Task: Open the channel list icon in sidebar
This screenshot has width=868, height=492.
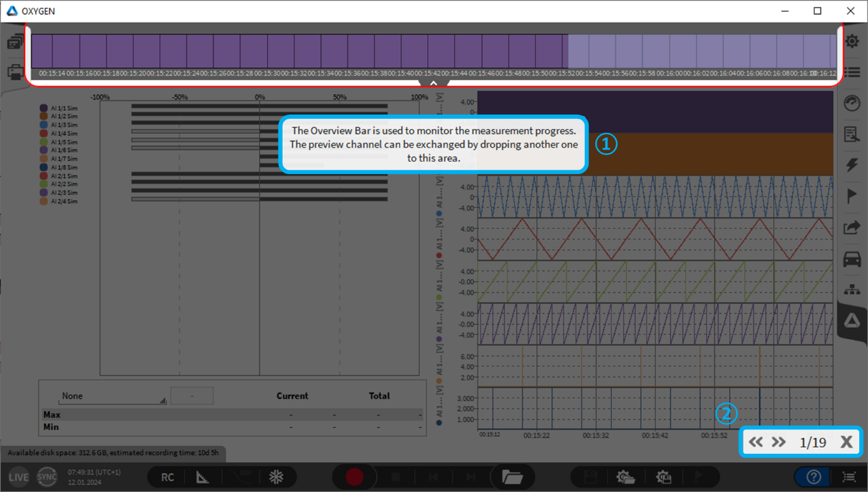Action: pos(852,73)
